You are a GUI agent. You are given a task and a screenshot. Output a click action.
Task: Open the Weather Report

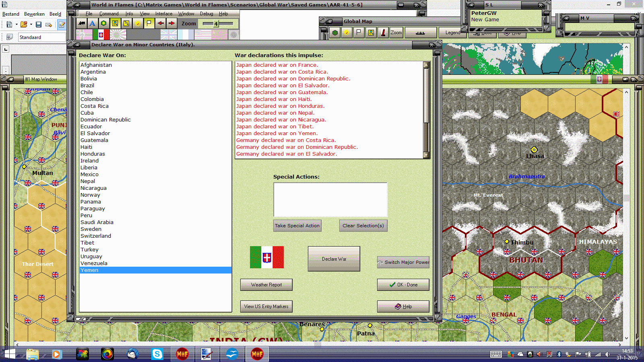tap(266, 285)
